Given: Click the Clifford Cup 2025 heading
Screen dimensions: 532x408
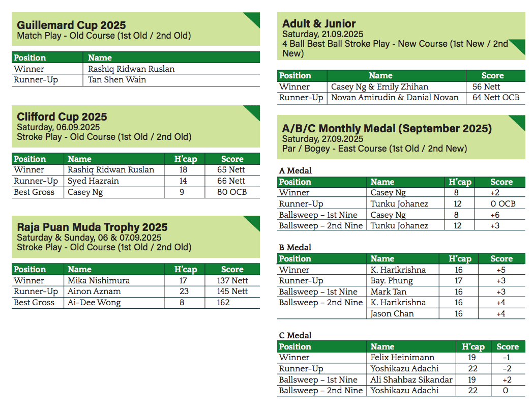Looking at the screenshot, I should (62, 117).
